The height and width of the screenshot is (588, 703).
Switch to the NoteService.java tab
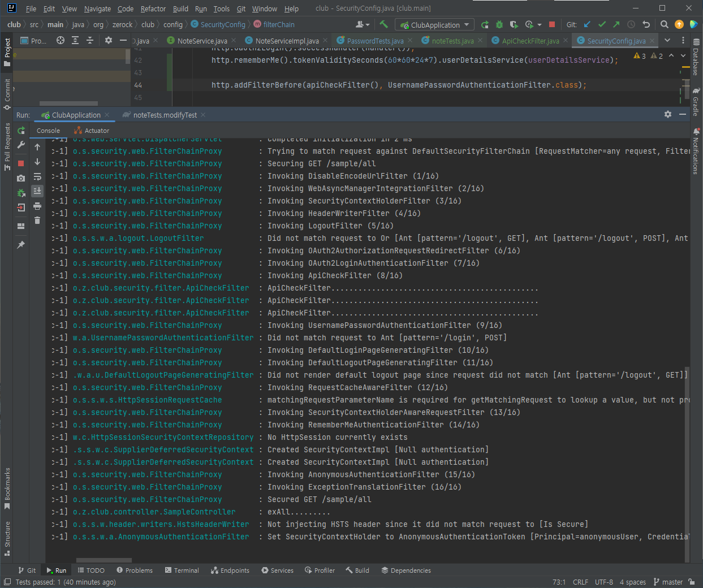(202, 41)
